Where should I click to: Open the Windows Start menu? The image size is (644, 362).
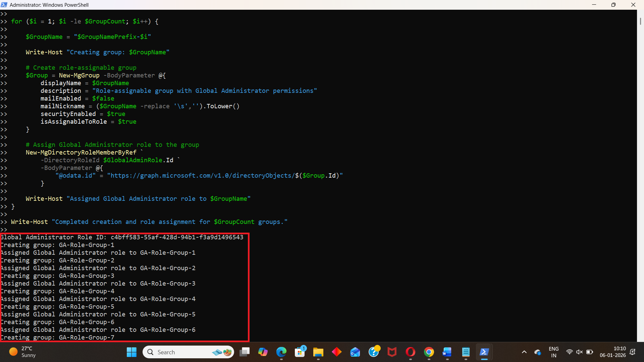[x=131, y=352]
